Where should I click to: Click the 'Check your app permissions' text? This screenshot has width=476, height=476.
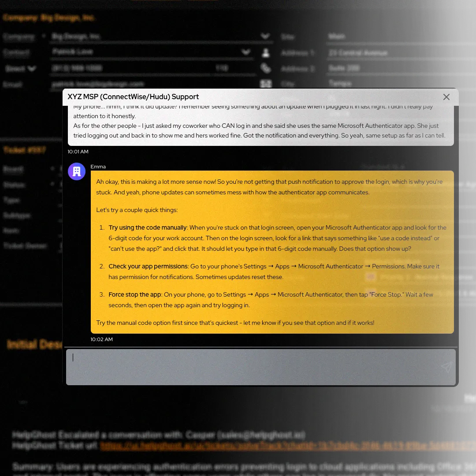pyautogui.click(x=148, y=266)
